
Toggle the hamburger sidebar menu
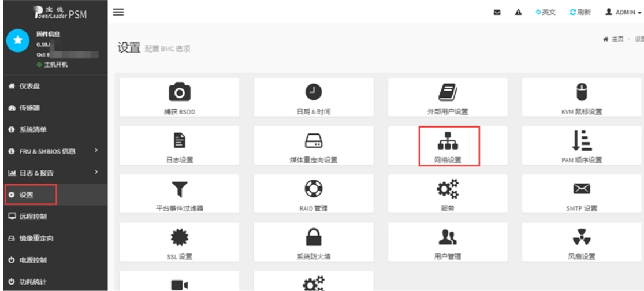[118, 12]
